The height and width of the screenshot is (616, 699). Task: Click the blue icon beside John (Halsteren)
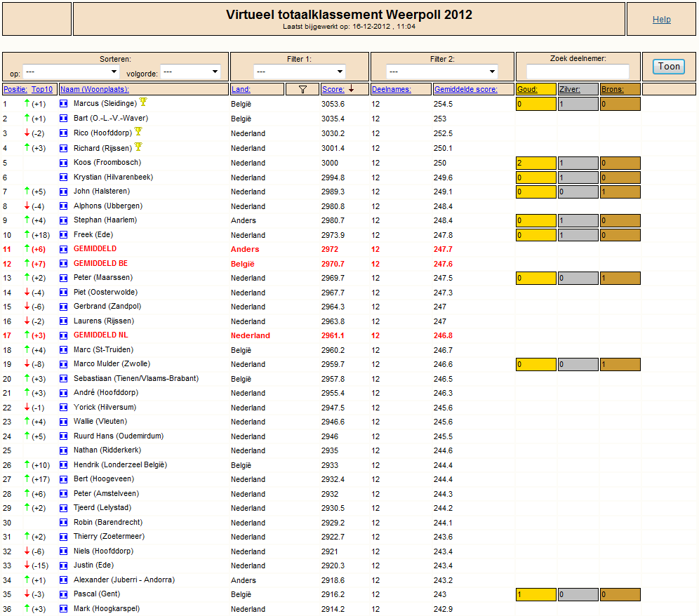coord(64,192)
